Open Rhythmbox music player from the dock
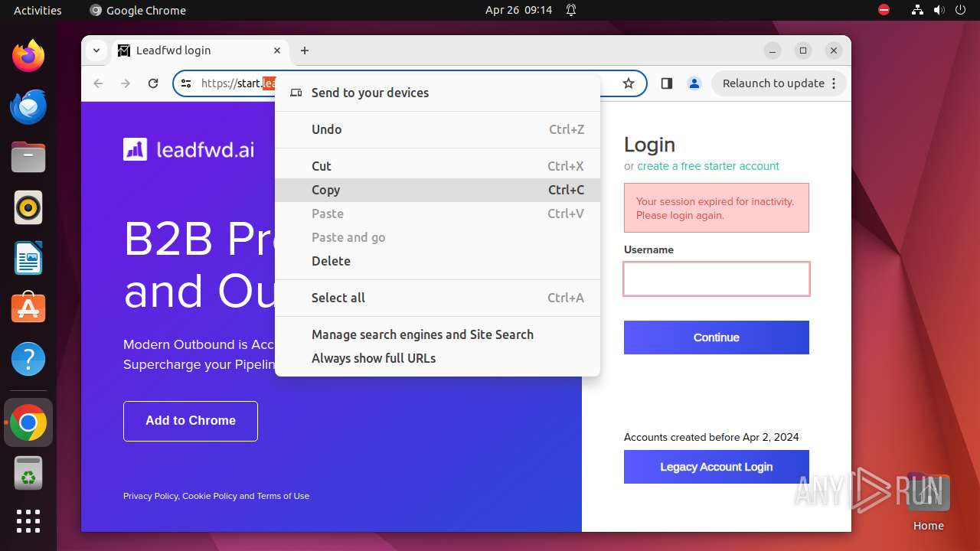 (x=28, y=207)
